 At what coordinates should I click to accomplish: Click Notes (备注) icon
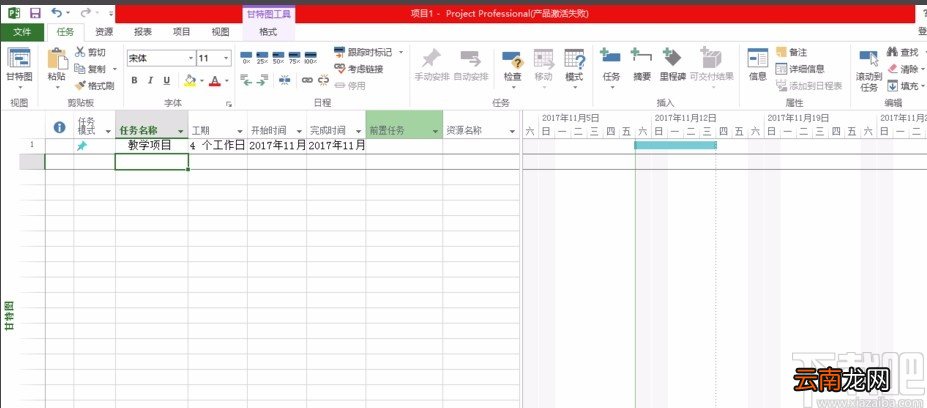(782, 53)
